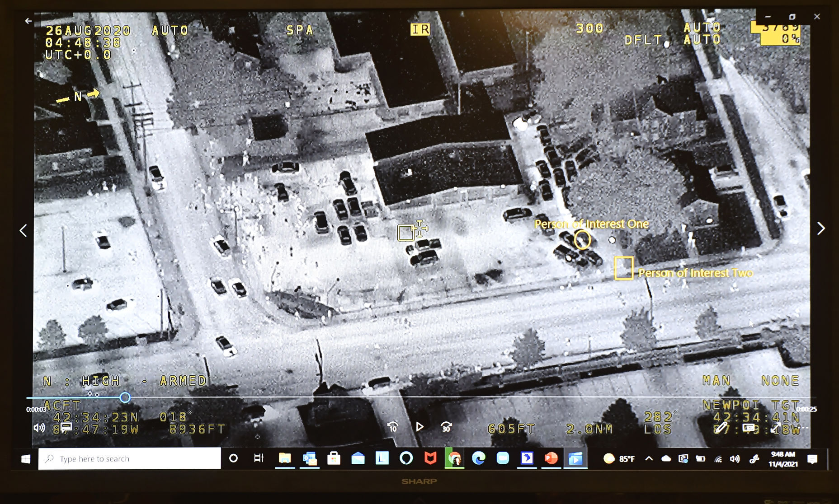Skip forward 30 seconds

pyautogui.click(x=446, y=427)
